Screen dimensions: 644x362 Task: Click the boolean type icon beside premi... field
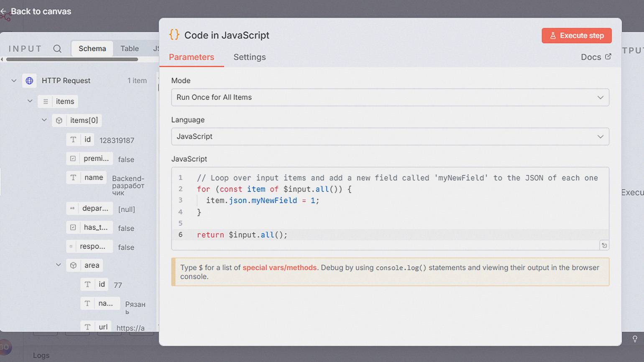click(x=73, y=159)
